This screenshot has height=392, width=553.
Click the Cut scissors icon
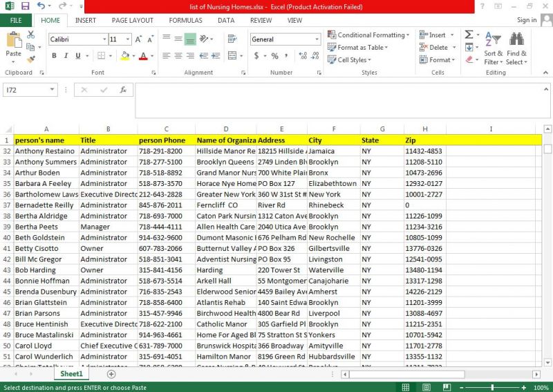point(31,35)
